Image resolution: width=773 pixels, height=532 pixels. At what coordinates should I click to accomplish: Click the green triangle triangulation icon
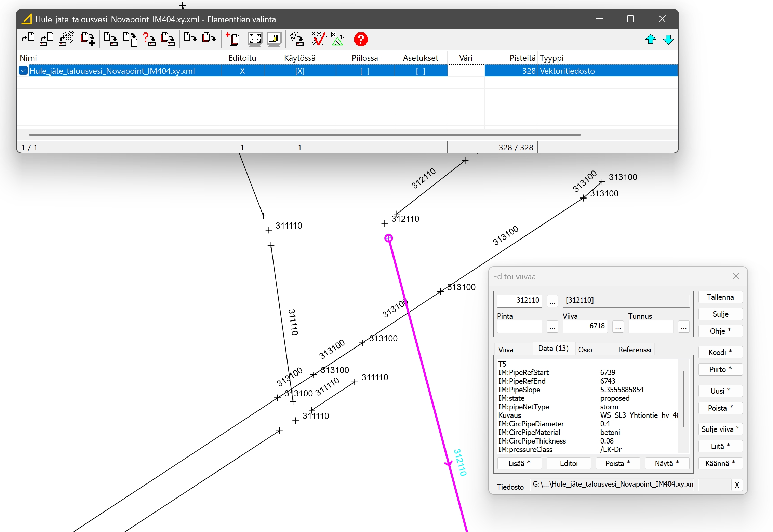[338, 39]
